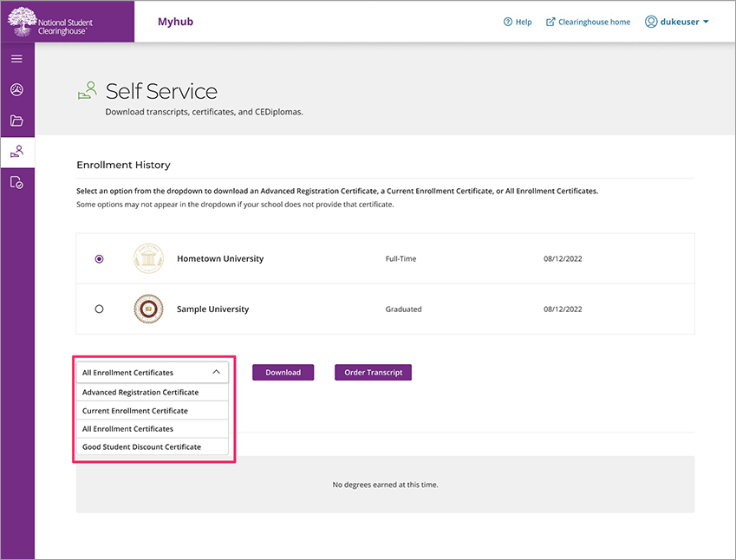
Task: Click the Sample University seal logo
Action: click(148, 309)
